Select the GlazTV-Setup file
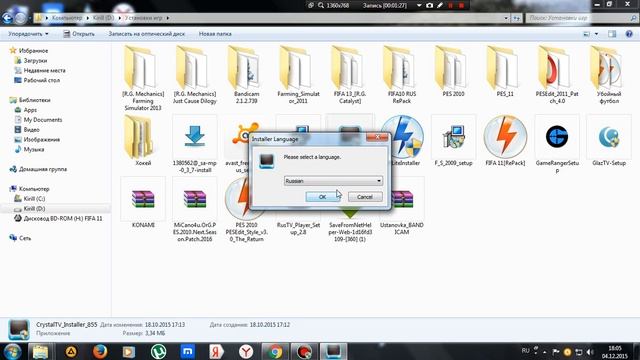Image resolution: width=640 pixels, height=360 pixels. pyautogui.click(x=609, y=141)
